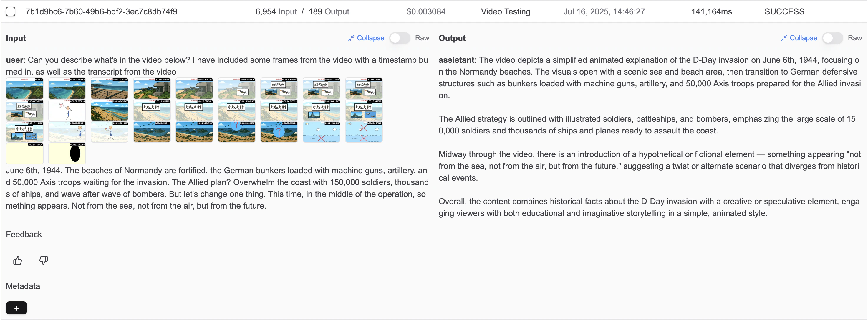Viewport: 868px width, 320px height.
Task: Click the '6,954 Input / 189 Output' token count
Action: point(302,11)
